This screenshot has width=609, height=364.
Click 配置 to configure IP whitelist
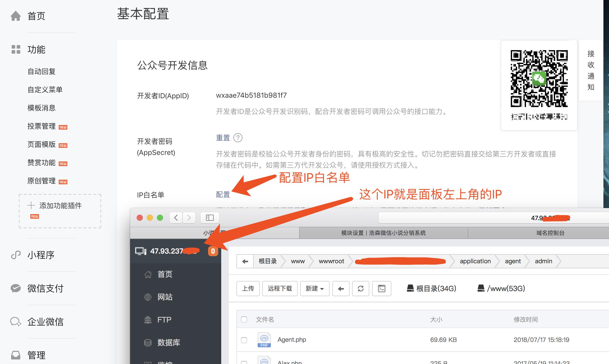[222, 195]
